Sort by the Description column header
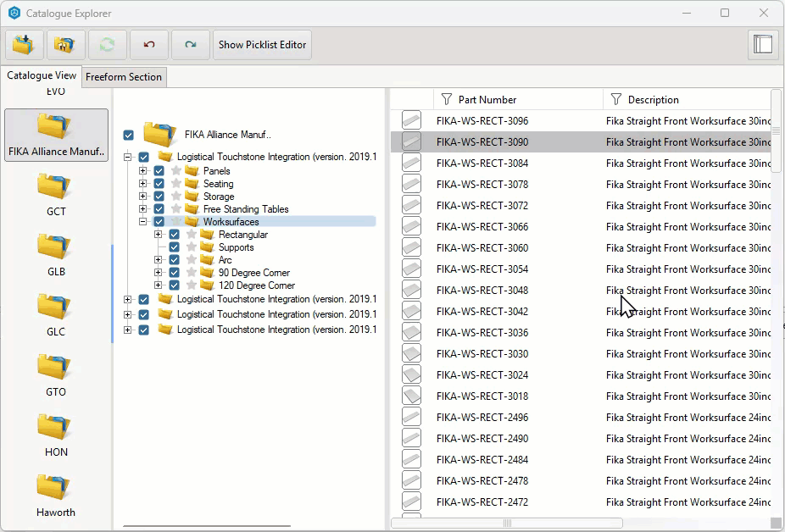 pos(687,100)
